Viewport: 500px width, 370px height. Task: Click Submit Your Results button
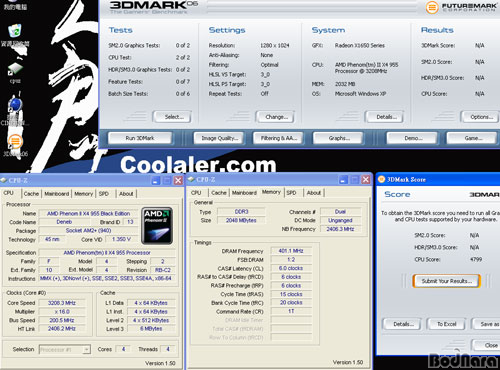point(447,281)
